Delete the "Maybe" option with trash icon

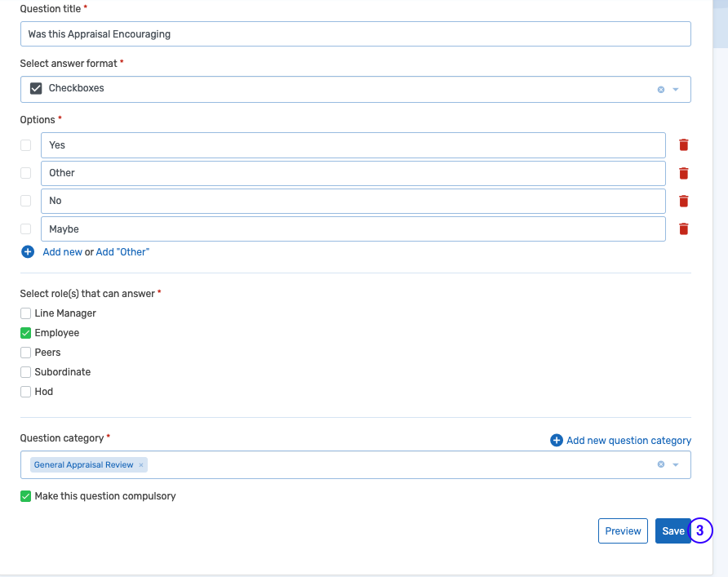[683, 229]
